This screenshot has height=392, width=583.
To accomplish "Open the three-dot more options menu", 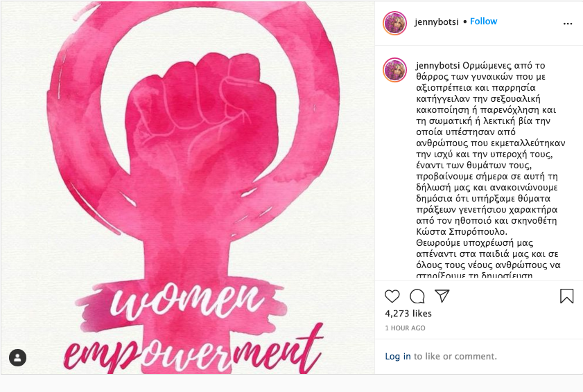I will point(567,24).
